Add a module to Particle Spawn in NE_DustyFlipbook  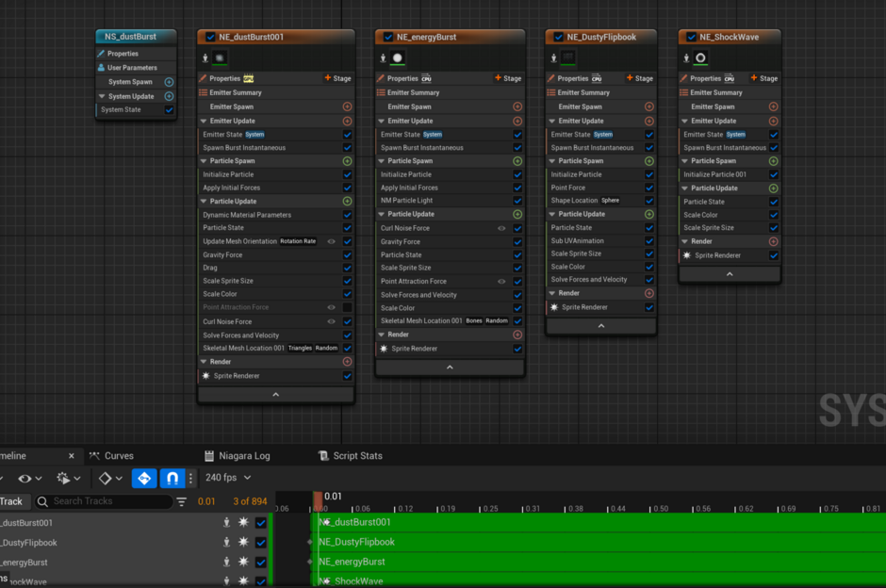pos(649,161)
